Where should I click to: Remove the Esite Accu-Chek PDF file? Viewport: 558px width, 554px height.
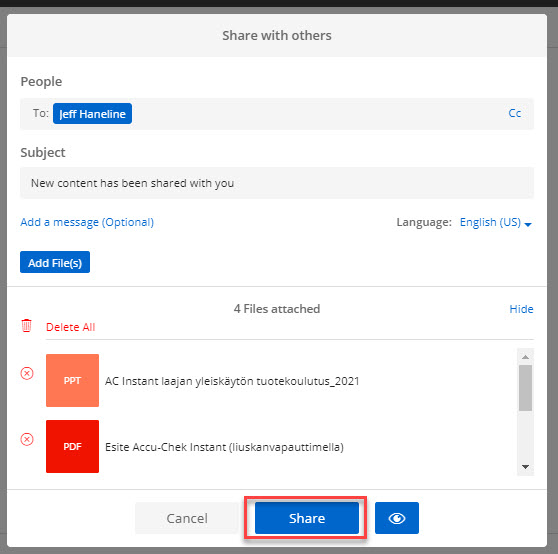(x=27, y=439)
